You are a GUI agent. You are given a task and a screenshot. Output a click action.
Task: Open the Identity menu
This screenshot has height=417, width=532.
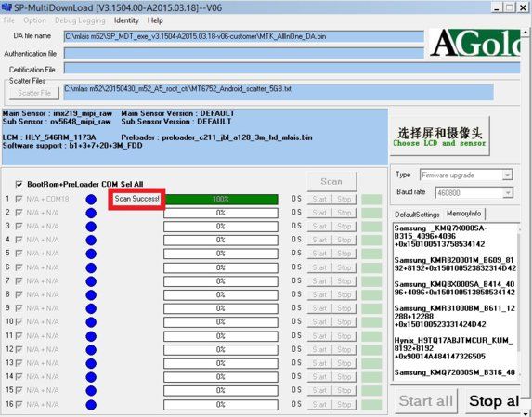(x=126, y=20)
